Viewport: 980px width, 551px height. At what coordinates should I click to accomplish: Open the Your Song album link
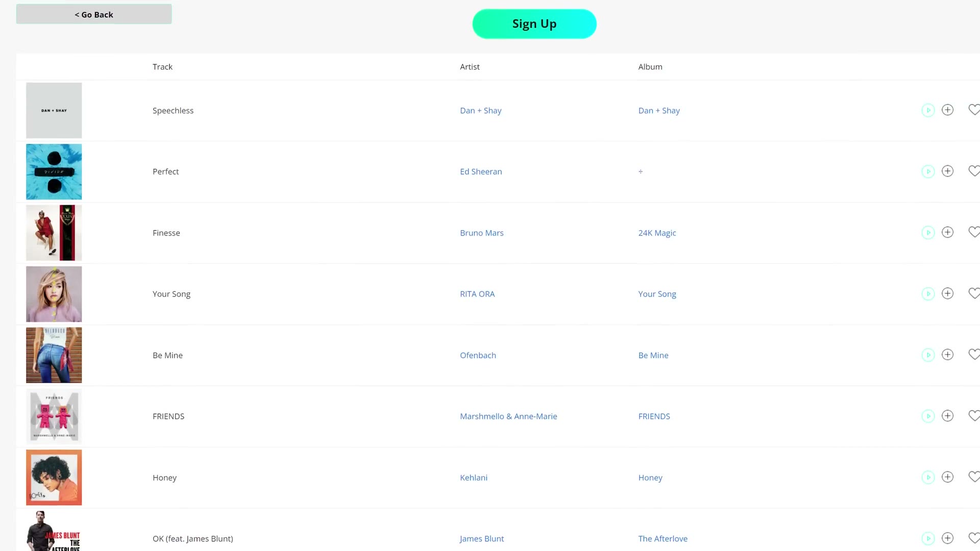click(x=657, y=294)
